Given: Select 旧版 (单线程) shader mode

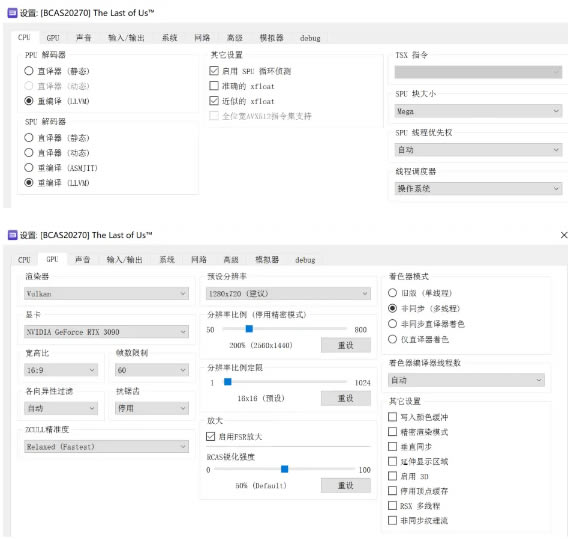Looking at the screenshot, I should tap(392, 293).
